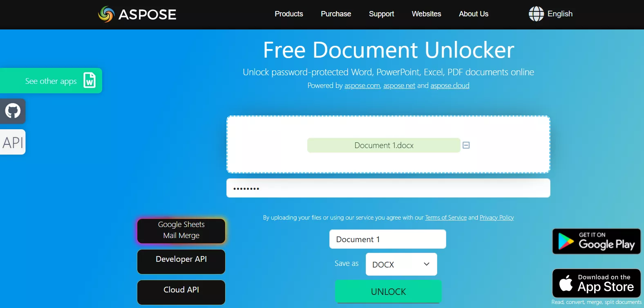644x308 pixels.
Task: Open the GitHub icon side tab
Action: coord(13,111)
